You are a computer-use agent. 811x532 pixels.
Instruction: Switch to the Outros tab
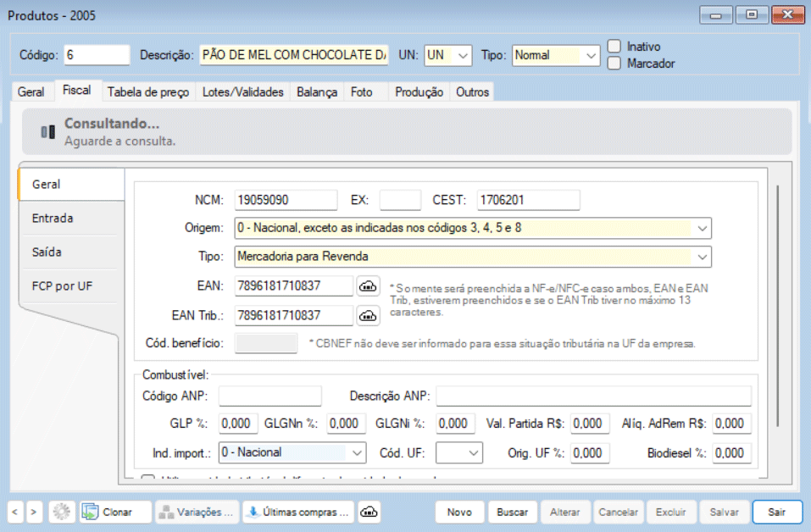point(472,91)
